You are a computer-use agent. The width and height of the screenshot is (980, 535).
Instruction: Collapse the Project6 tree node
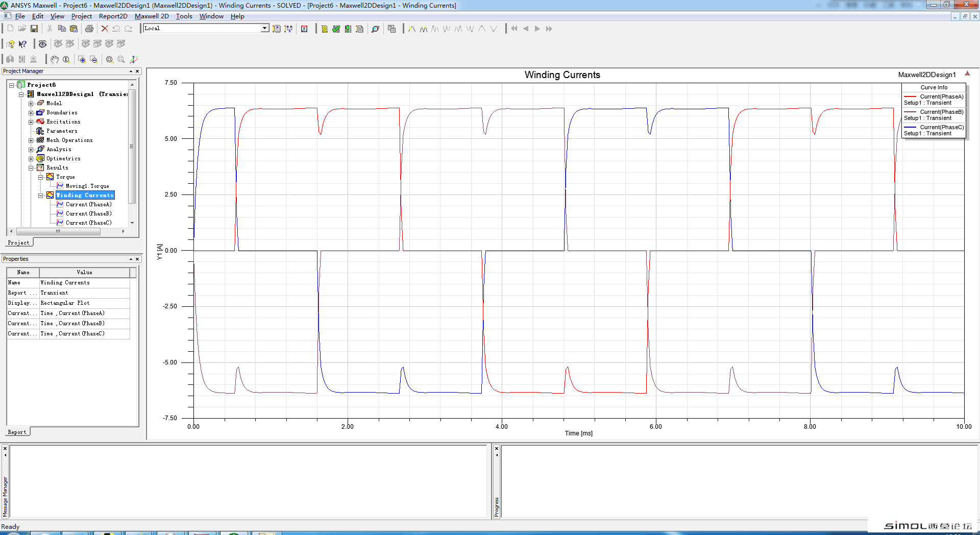tap(11, 85)
